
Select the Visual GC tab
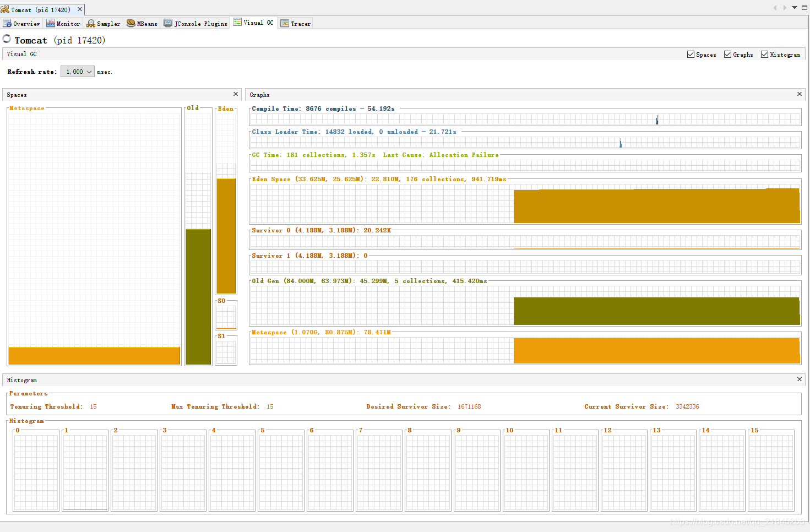[253, 23]
